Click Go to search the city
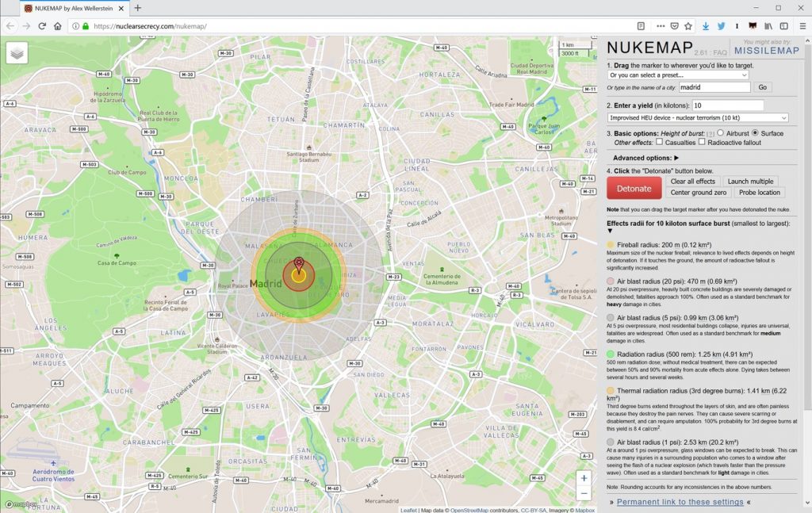812x513 pixels. tap(762, 87)
